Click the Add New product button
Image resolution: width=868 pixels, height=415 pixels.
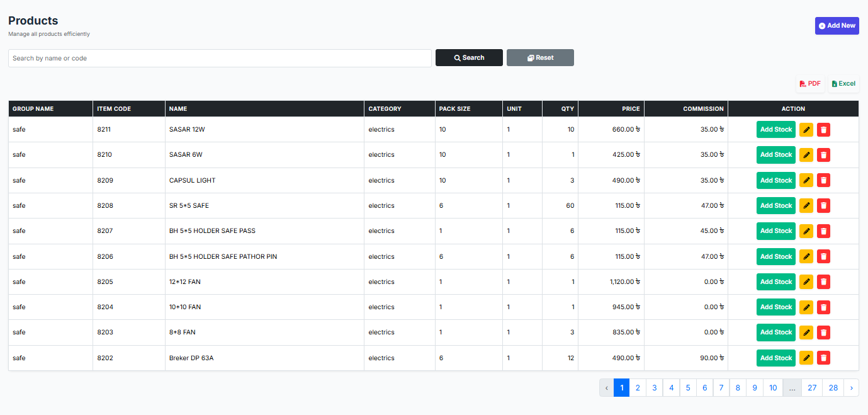tap(837, 26)
